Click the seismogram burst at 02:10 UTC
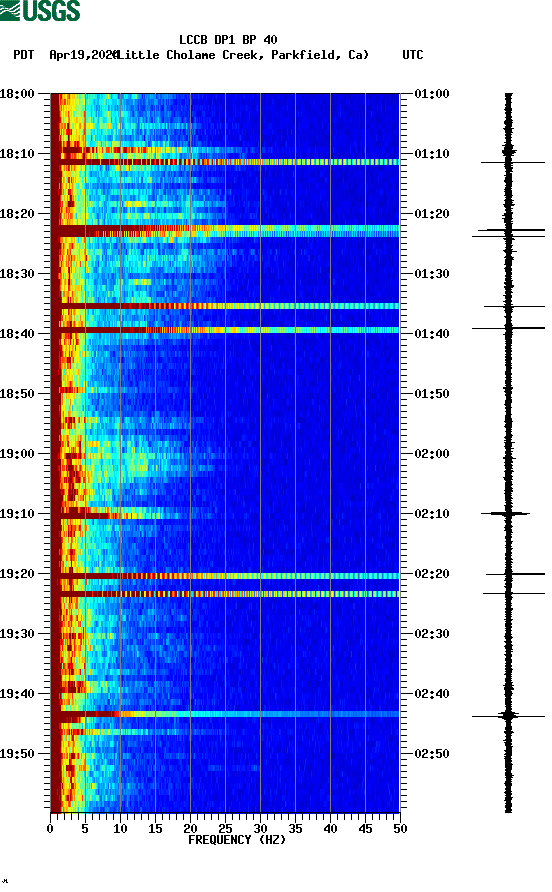 (506, 514)
